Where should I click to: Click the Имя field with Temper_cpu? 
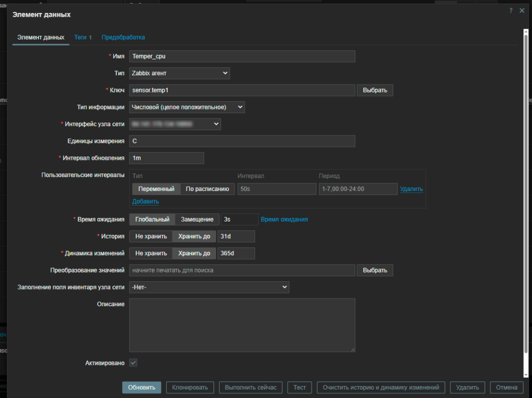[242, 56]
